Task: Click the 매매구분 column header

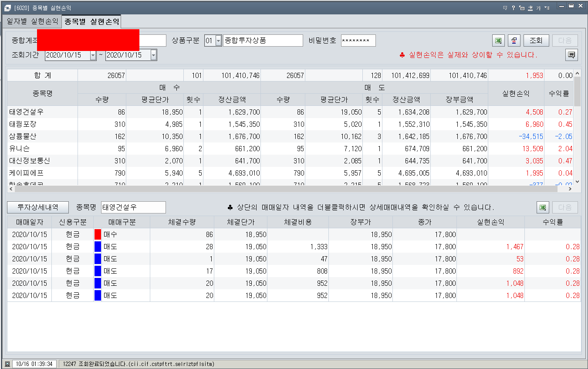Action: 122,222
